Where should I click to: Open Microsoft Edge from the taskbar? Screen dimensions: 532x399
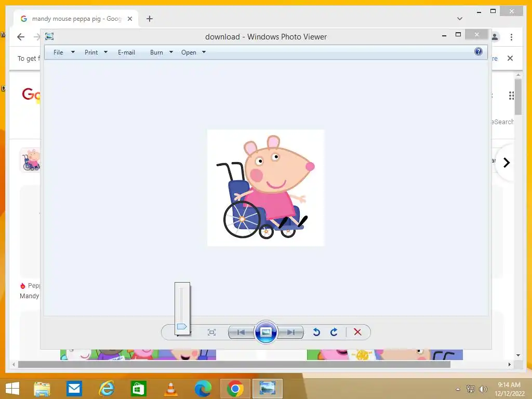point(203,389)
